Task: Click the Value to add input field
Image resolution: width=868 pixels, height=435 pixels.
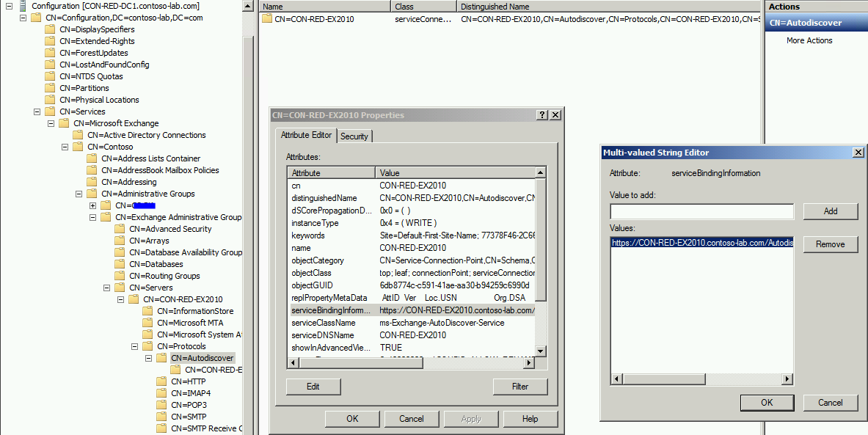Action: [x=702, y=211]
